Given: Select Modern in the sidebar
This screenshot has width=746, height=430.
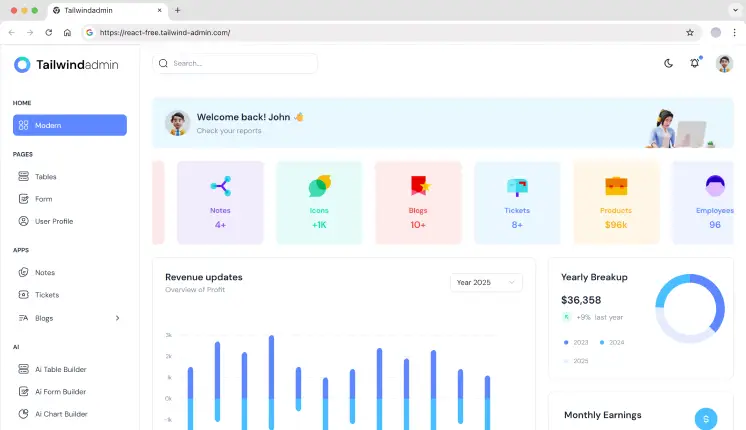Looking at the screenshot, I should pyautogui.click(x=70, y=125).
